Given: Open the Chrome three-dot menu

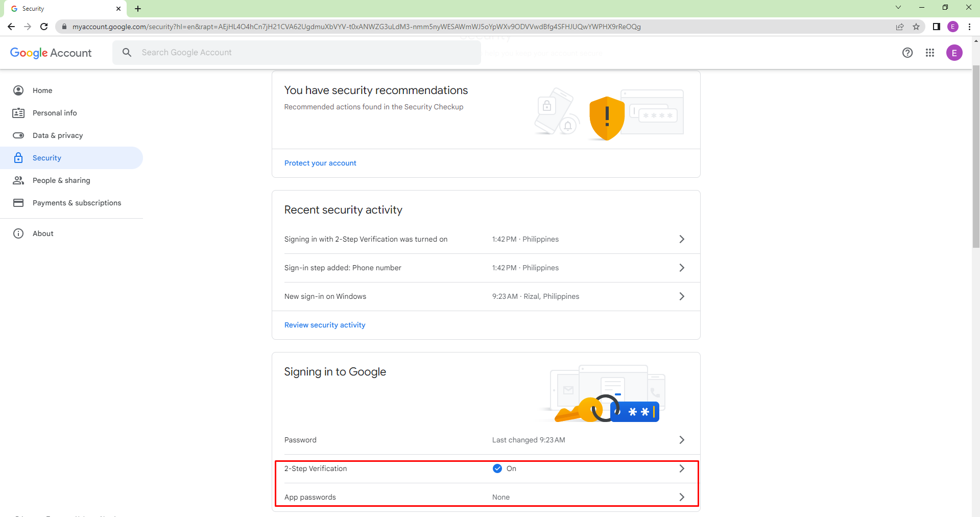Looking at the screenshot, I should (x=969, y=27).
